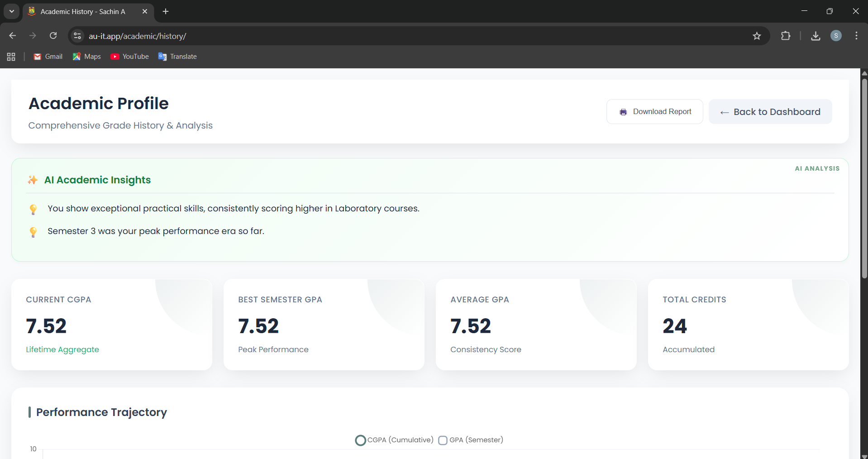Open the browser extensions puzzle icon

coord(786,36)
